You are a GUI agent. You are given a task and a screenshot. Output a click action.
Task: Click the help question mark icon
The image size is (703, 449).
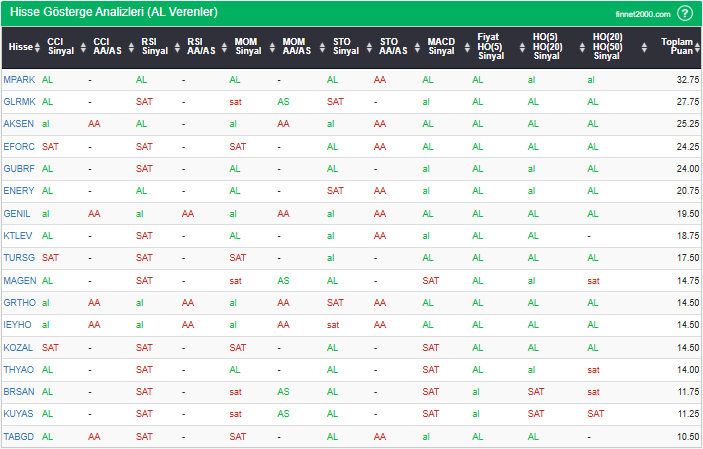click(685, 13)
